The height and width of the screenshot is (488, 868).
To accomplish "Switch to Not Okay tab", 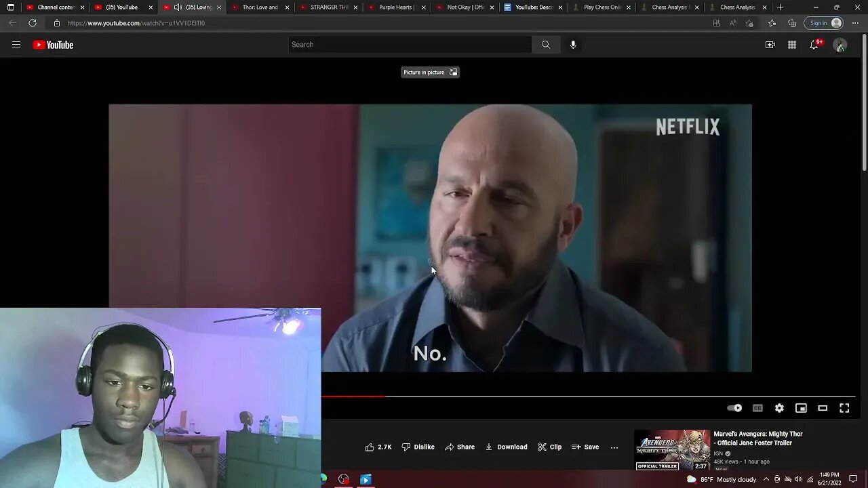I will (x=465, y=7).
